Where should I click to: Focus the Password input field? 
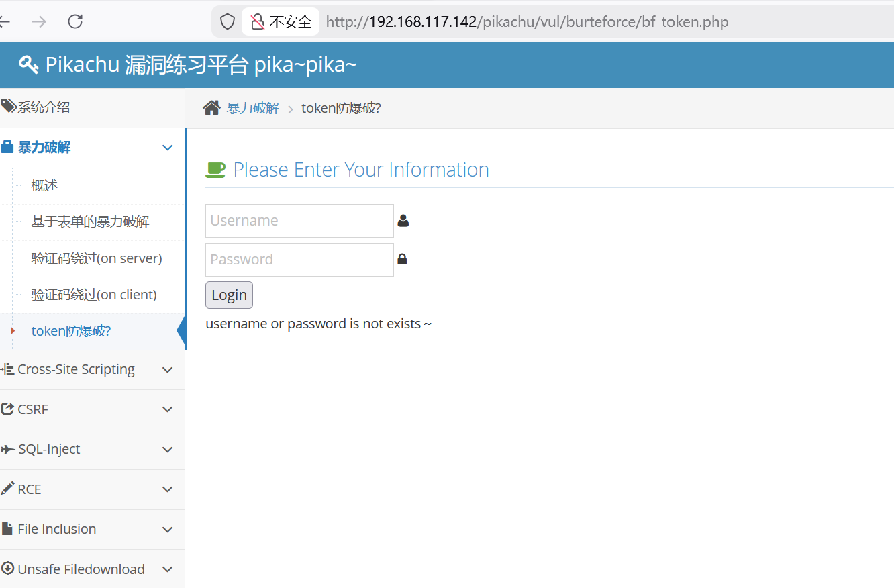(299, 260)
